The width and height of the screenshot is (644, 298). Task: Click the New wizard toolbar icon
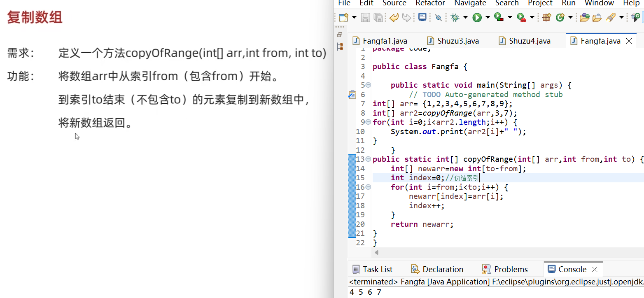coord(343,17)
